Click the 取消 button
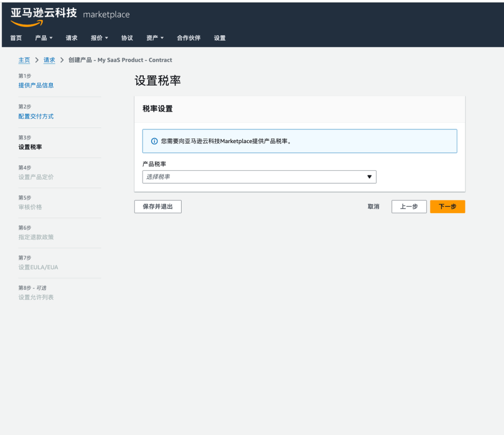Screen dimensions: 504x435 tap(373, 207)
